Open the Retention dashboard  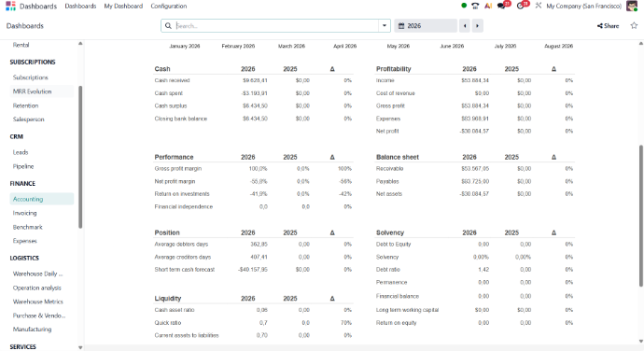pos(25,105)
